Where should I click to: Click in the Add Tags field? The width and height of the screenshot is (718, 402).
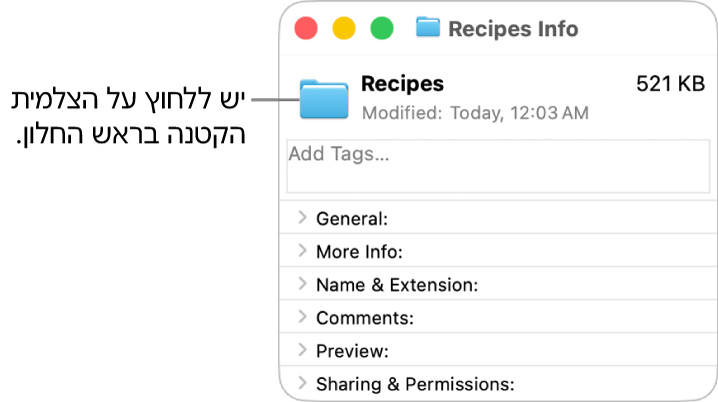point(498,166)
